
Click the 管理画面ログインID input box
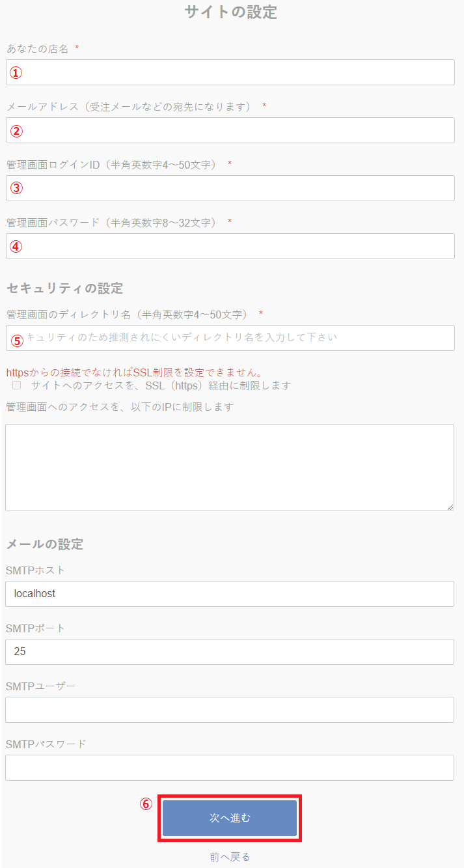click(x=230, y=188)
